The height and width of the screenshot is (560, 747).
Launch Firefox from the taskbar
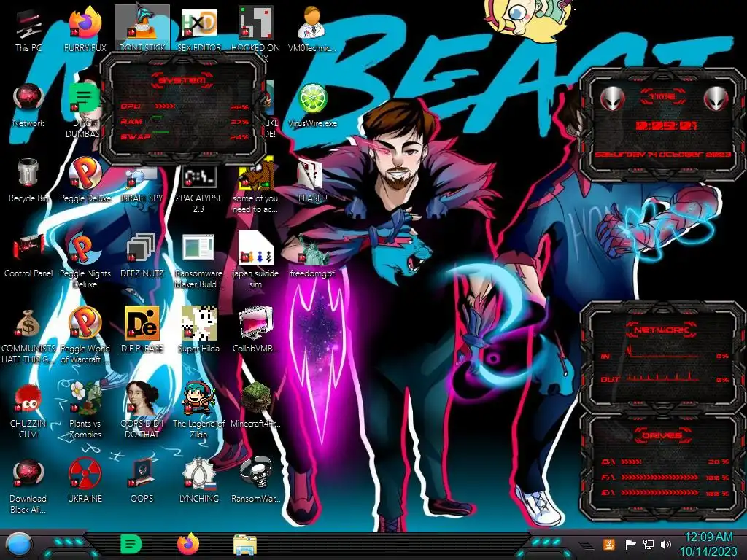[x=188, y=544]
